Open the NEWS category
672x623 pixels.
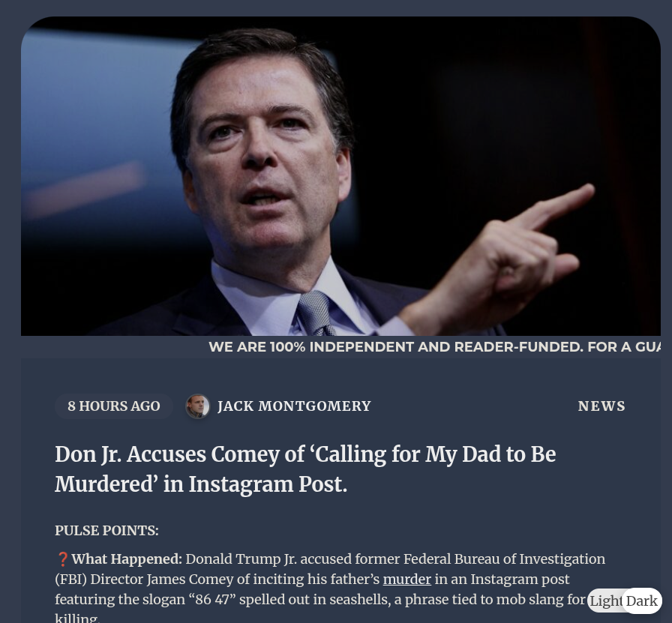click(601, 406)
